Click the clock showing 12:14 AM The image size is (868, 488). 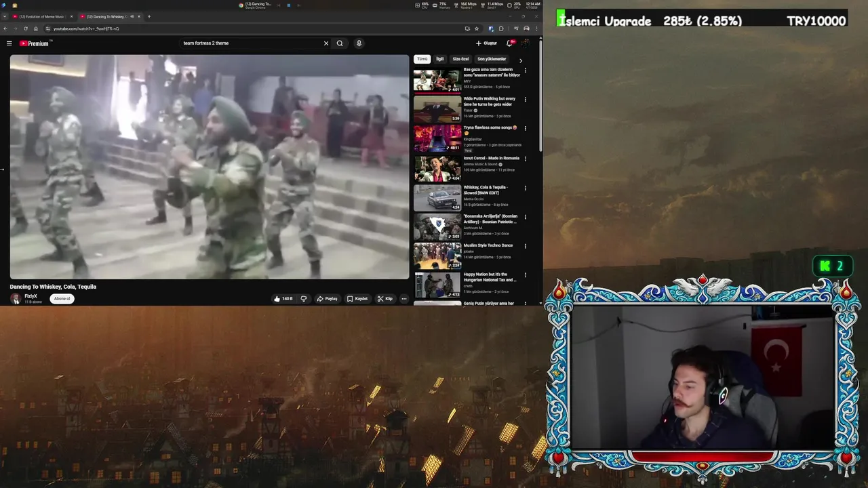click(532, 5)
